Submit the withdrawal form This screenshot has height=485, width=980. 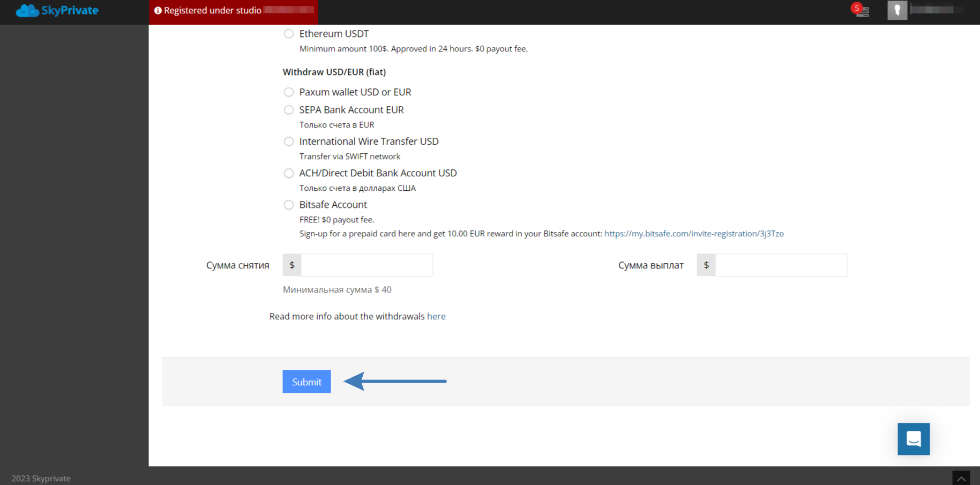pyautogui.click(x=306, y=382)
